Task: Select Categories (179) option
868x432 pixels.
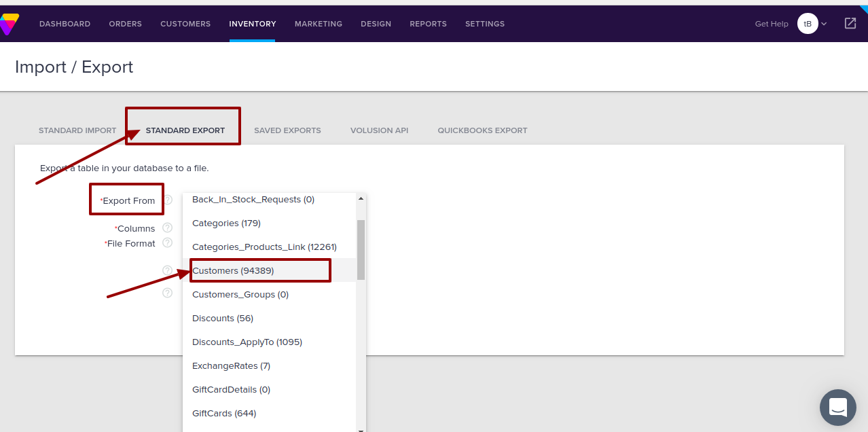Action: (270, 223)
